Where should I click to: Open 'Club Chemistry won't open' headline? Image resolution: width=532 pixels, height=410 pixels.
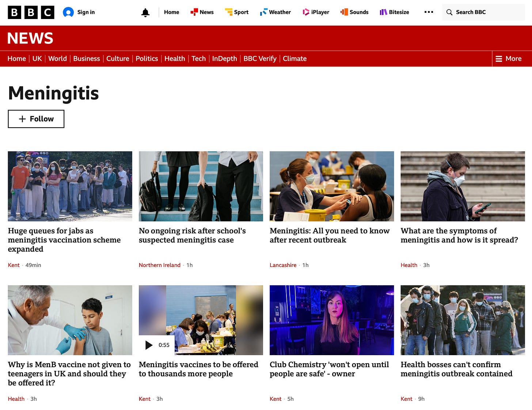(329, 369)
